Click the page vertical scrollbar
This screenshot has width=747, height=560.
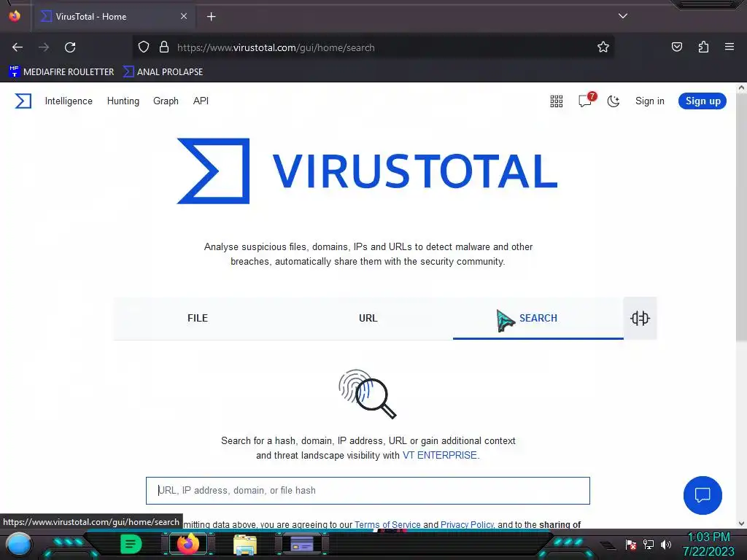[741, 216]
